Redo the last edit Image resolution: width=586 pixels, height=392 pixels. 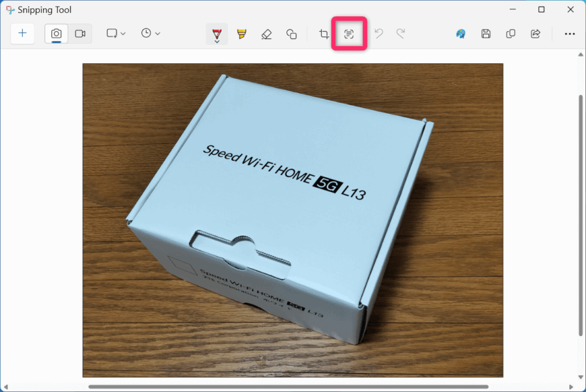402,33
